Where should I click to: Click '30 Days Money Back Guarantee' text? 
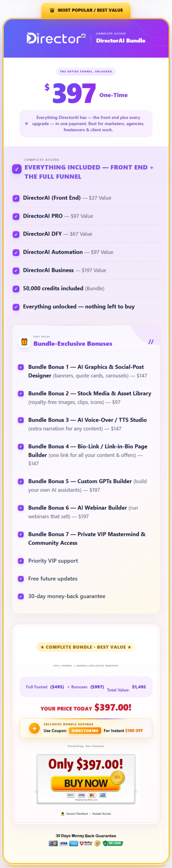(x=86, y=836)
